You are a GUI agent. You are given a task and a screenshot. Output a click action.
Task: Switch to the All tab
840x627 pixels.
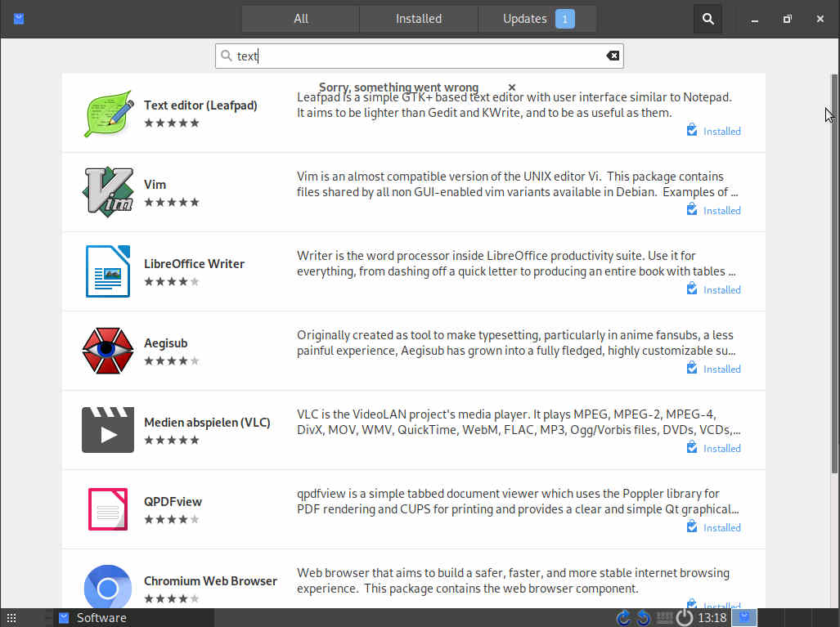(300, 19)
